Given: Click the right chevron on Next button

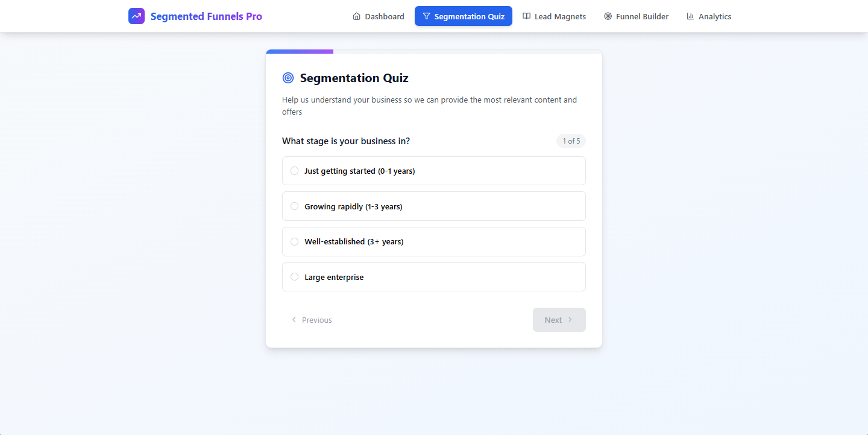Looking at the screenshot, I should click(x=570, y=320).
